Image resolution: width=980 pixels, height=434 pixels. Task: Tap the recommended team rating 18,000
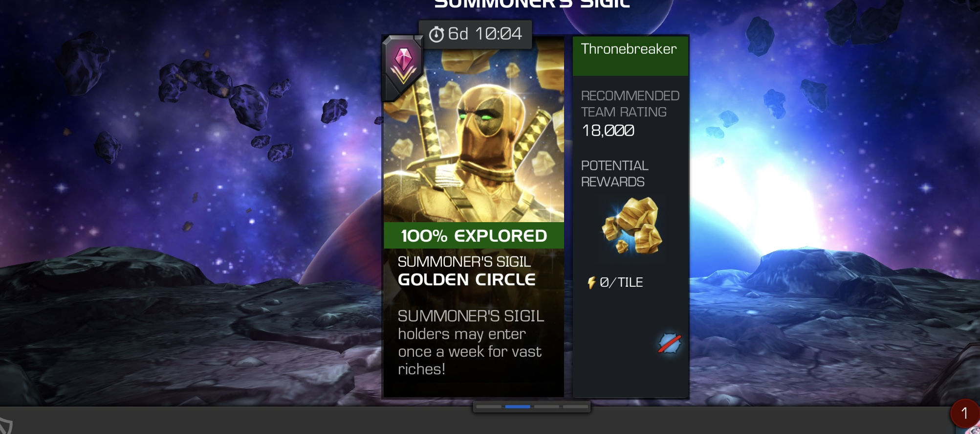[608, 131]
